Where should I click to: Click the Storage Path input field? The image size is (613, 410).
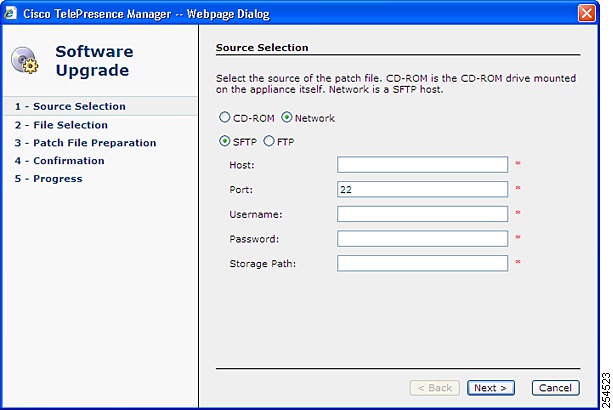(422, 263)
